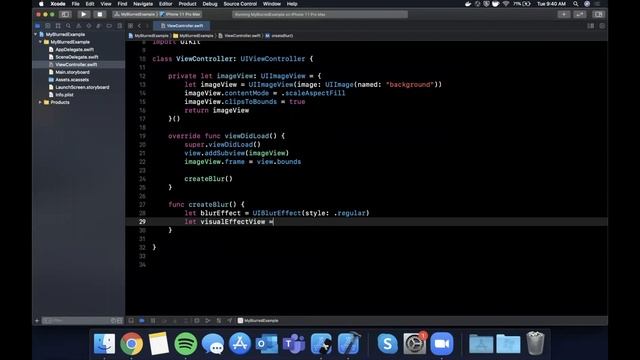The height and width of the screenshot is (360, 640).
Task: Run the project with the Play button
Action: pos(84,14)
